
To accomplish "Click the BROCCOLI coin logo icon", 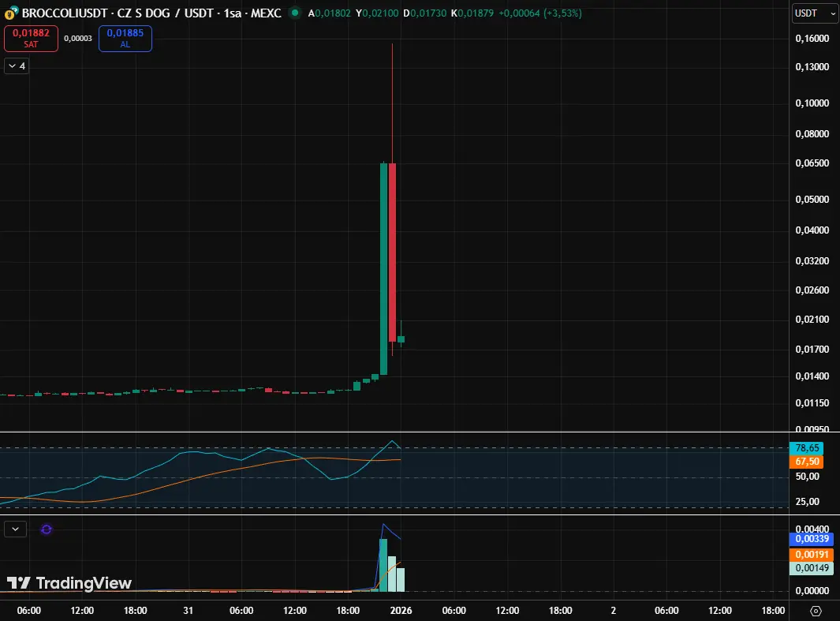I will [11, 13].
